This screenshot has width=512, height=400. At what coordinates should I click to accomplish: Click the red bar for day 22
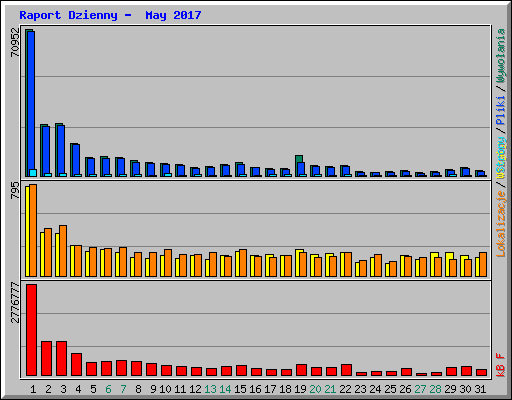coord(346,370)
